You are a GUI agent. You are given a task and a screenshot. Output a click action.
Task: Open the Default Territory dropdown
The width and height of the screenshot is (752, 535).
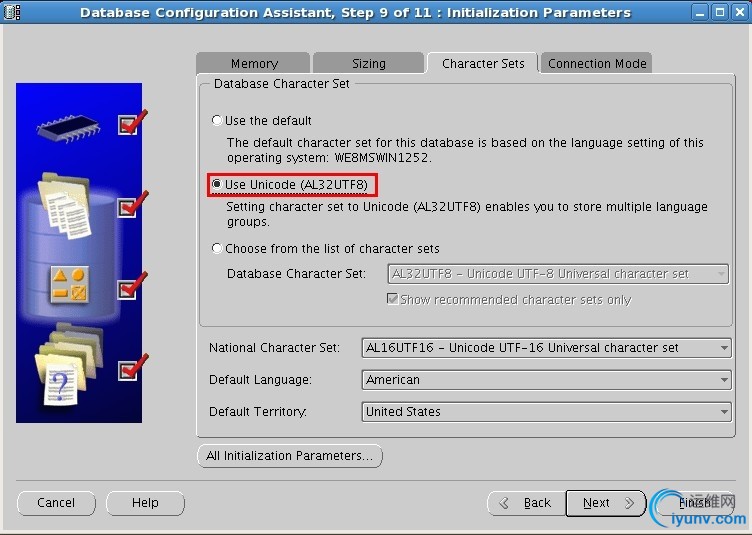(x=546, y=412)
